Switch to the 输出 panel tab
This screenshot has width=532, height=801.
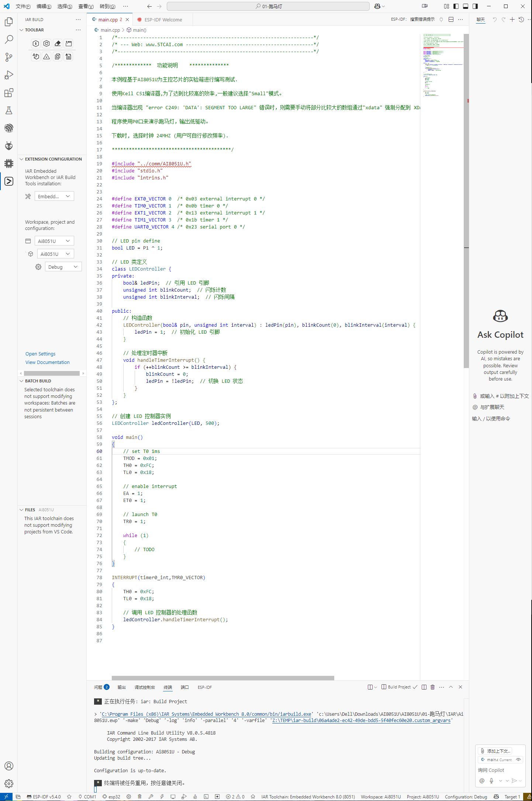pos(122,687)
